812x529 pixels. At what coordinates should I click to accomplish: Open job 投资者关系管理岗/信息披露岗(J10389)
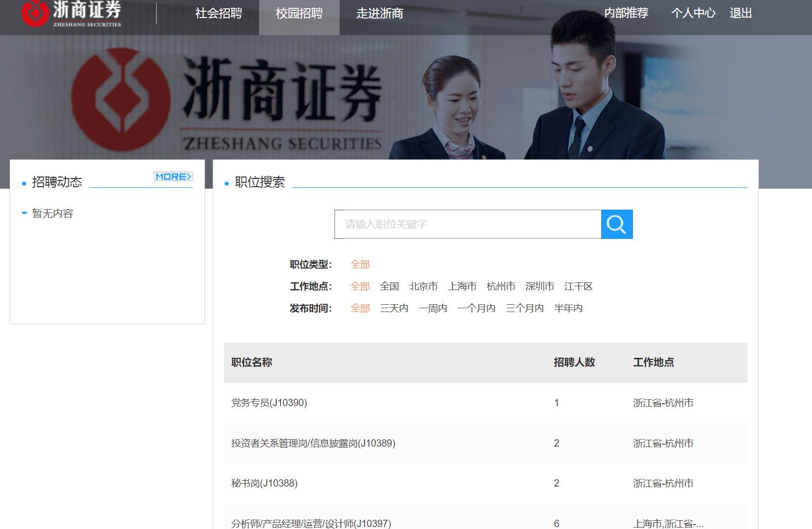click(x=313, y=443)
